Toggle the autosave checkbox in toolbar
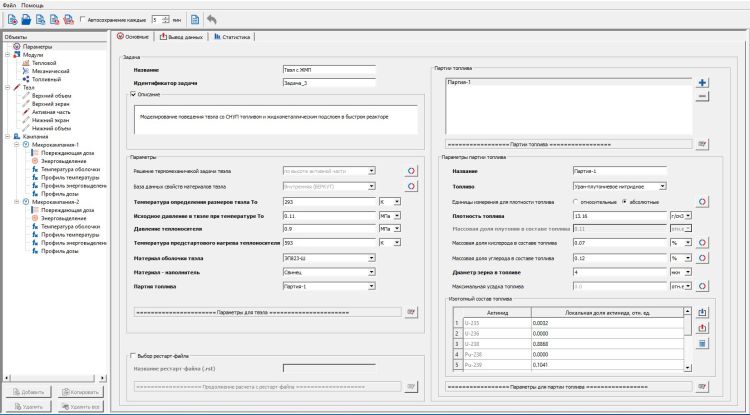 (x=82, y=20)
